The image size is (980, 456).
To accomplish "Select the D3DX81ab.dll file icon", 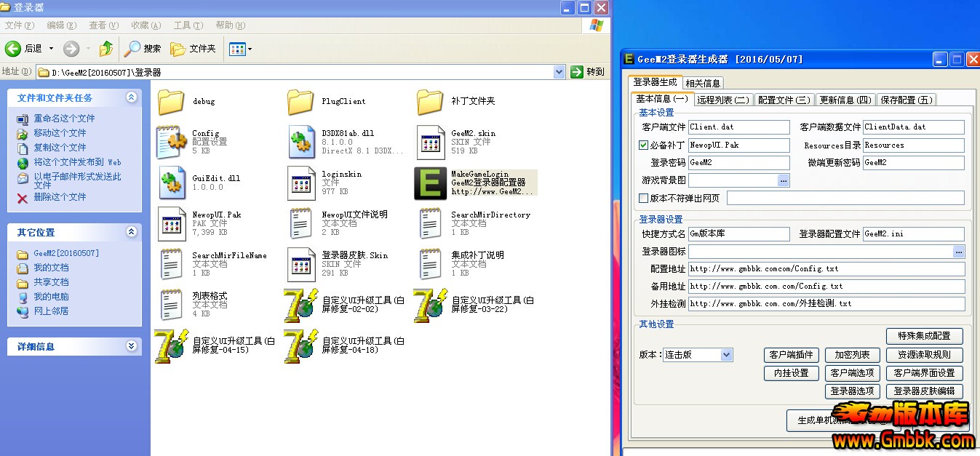I will click(x=301, y=142).
